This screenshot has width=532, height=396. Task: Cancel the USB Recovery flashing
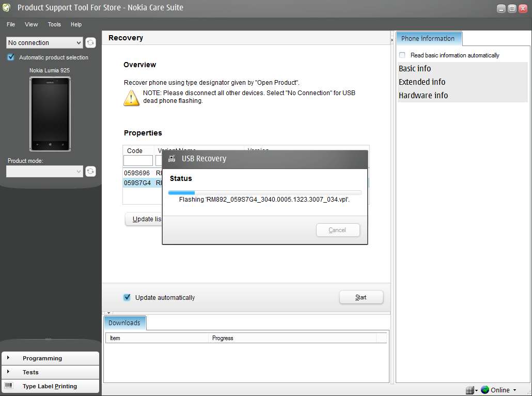tap(338, 230)
